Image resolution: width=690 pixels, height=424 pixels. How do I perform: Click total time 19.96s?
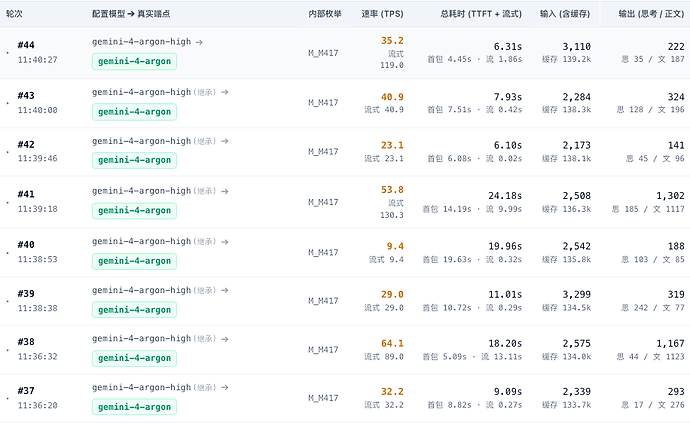point(505,246)
